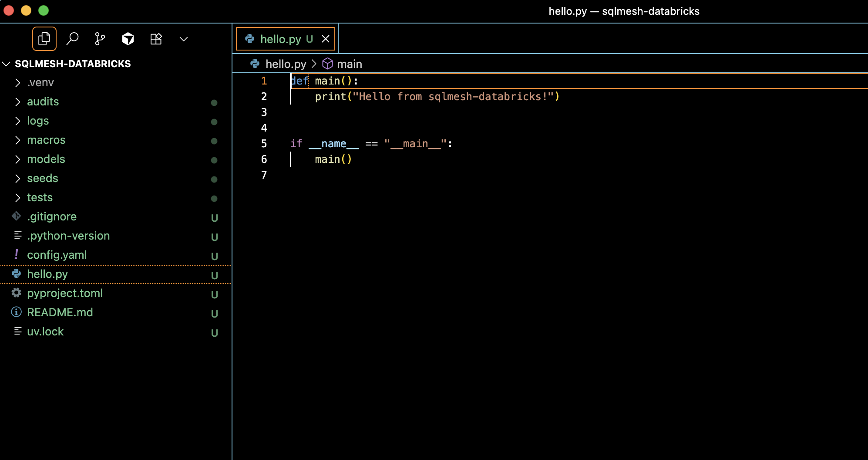Open the Search view icon

click(x=72, y=39)
